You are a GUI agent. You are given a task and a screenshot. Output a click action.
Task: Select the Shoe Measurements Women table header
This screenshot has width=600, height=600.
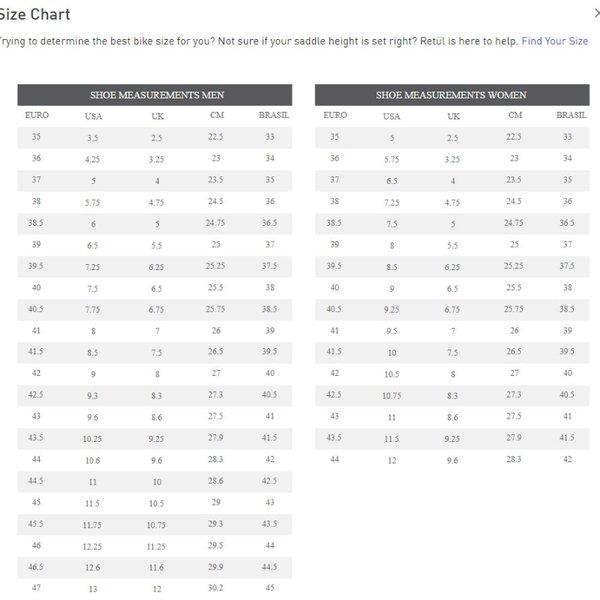451,95
